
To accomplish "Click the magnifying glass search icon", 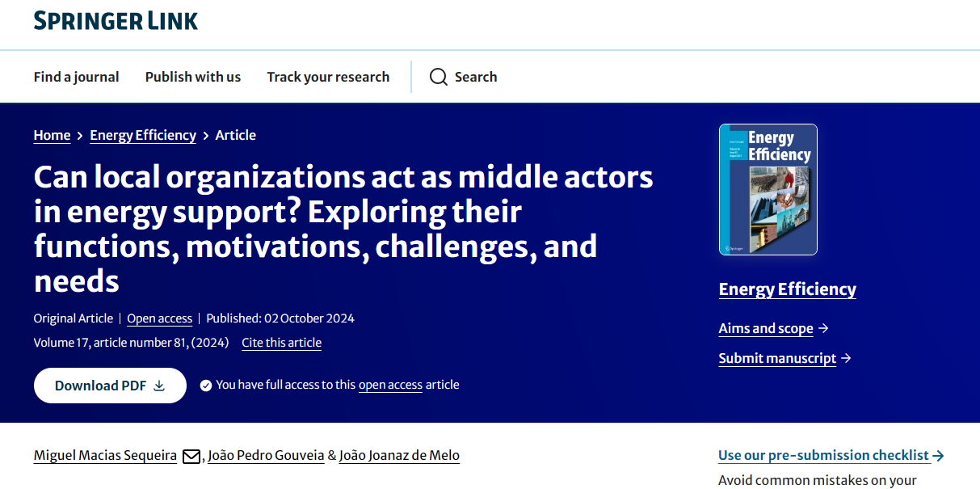I will [438, 77].
